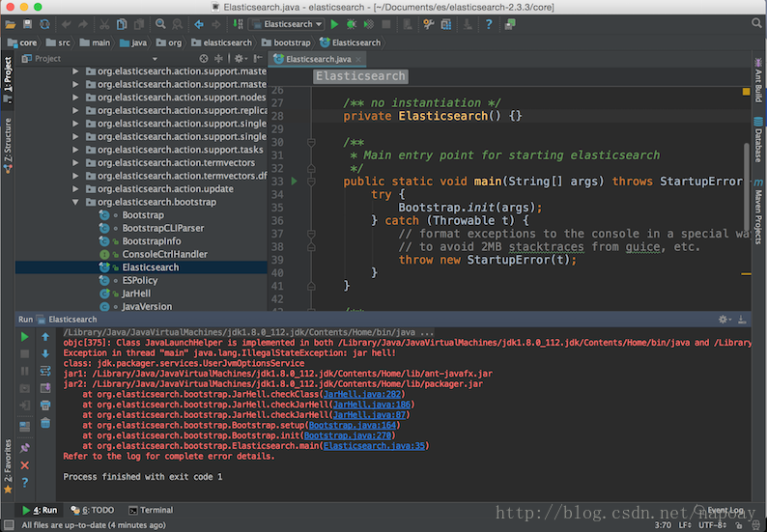Open the Bootstrap.java:164 stack trace link
The height and width of the screenshot is (532, 767).
coord(353,425)
